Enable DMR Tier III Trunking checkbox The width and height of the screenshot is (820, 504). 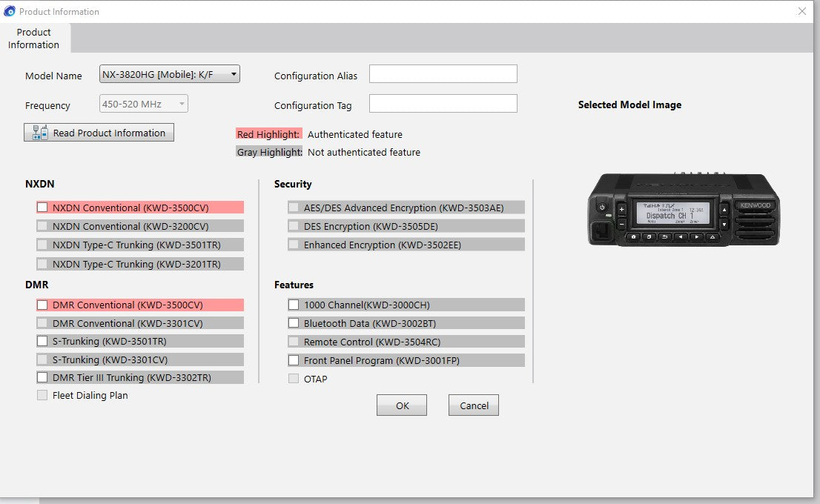[x=42, y=377]
